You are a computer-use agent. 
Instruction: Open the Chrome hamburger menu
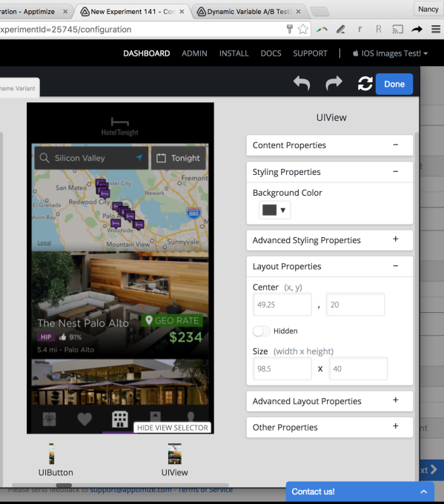[x=436, y=29]
